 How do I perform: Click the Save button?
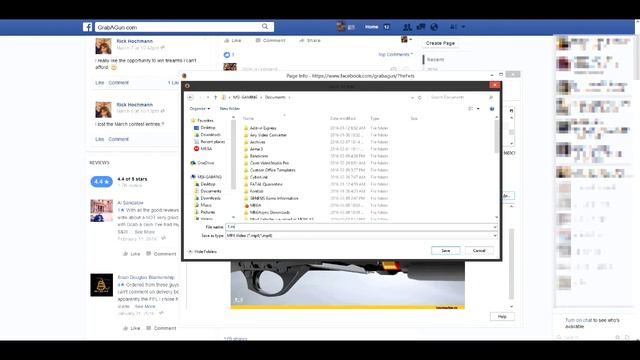pos(446,251)
